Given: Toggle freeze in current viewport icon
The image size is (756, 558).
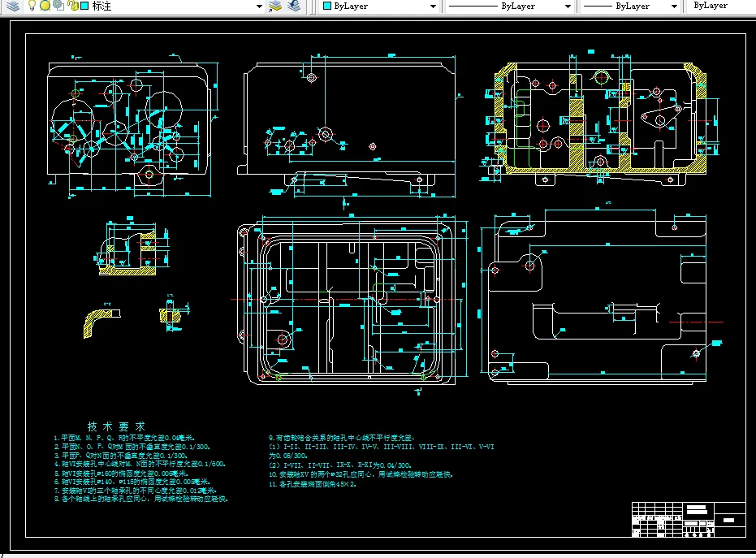Looking at the screenshot, I should click(x=58, y=6).
